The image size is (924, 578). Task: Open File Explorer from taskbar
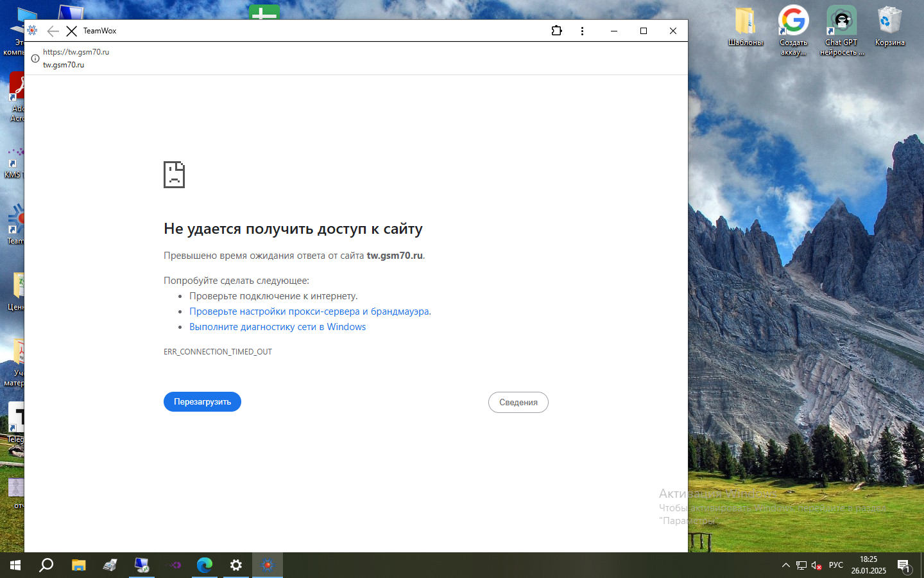pos(78,565)
